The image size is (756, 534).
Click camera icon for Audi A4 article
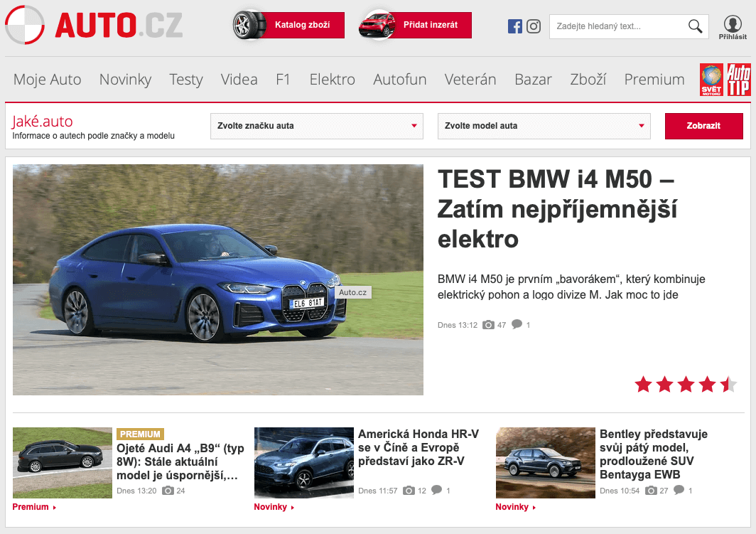pyautogui.click(x=168, y=491)
